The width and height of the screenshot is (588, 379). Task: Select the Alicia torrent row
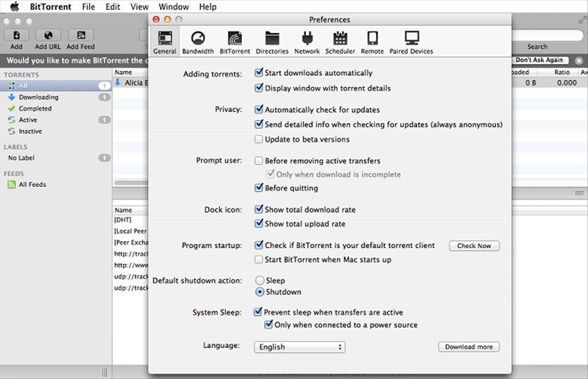click(130, 83)
